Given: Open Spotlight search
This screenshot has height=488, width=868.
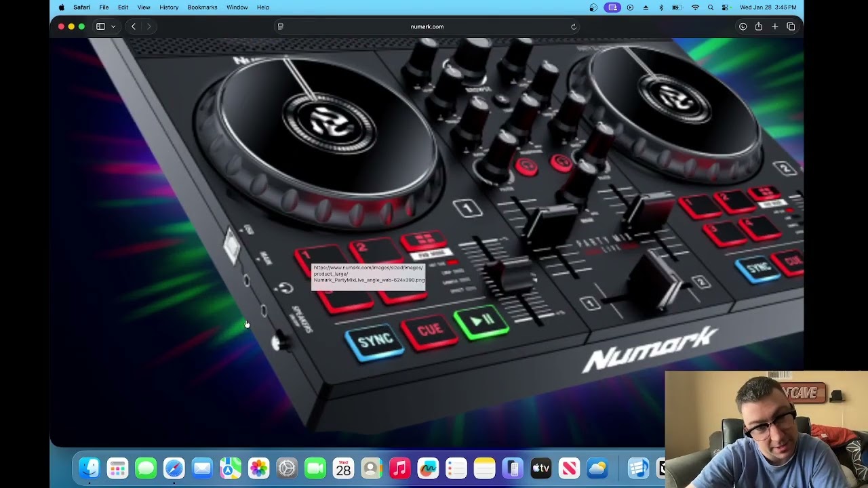Looking at the screenshot, I should (x=711, y=7).
